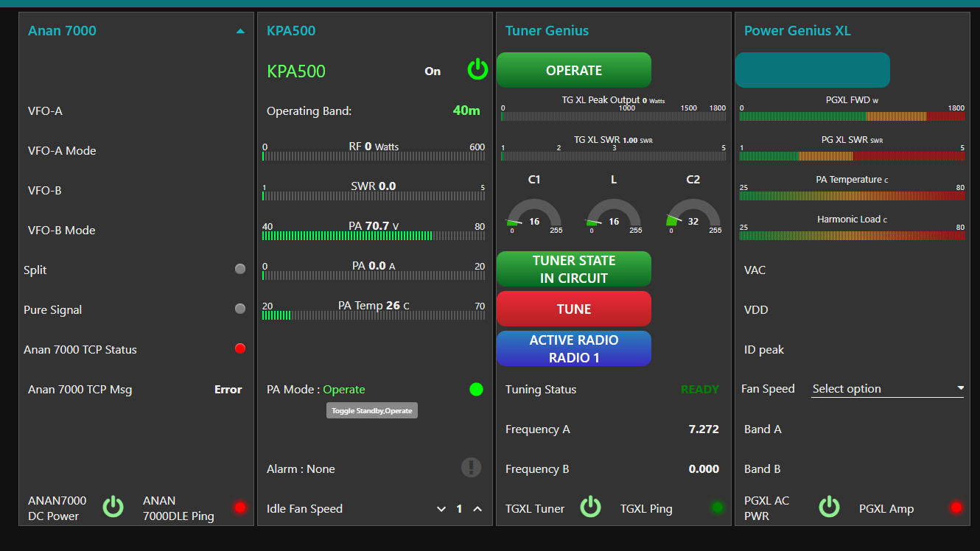
Task: Click the PGXL Amp red indicator
Action: [956, 508]
